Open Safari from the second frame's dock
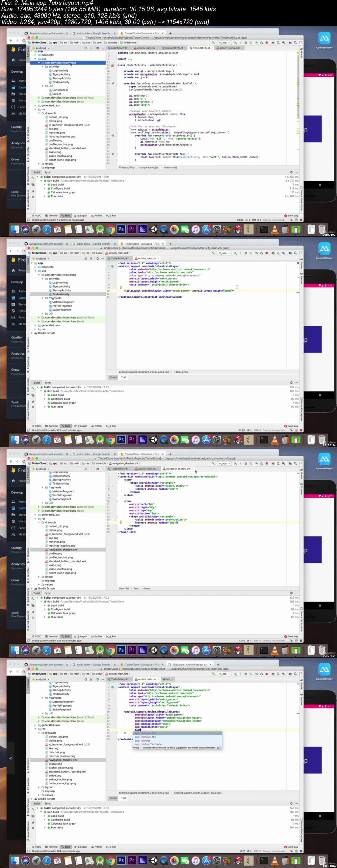Screen dimensions: 337x868 (x=47, y=439)
